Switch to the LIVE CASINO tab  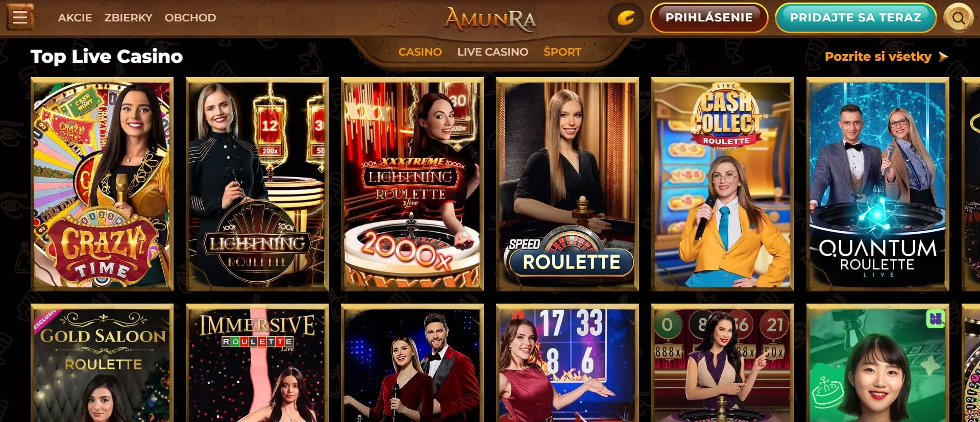coord(493,52)
